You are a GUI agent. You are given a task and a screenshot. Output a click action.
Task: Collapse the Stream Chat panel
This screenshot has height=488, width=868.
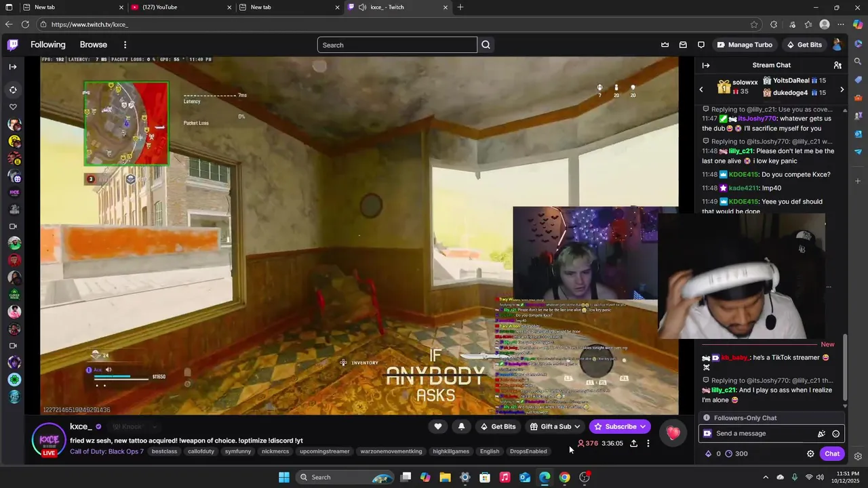[706, 65]
